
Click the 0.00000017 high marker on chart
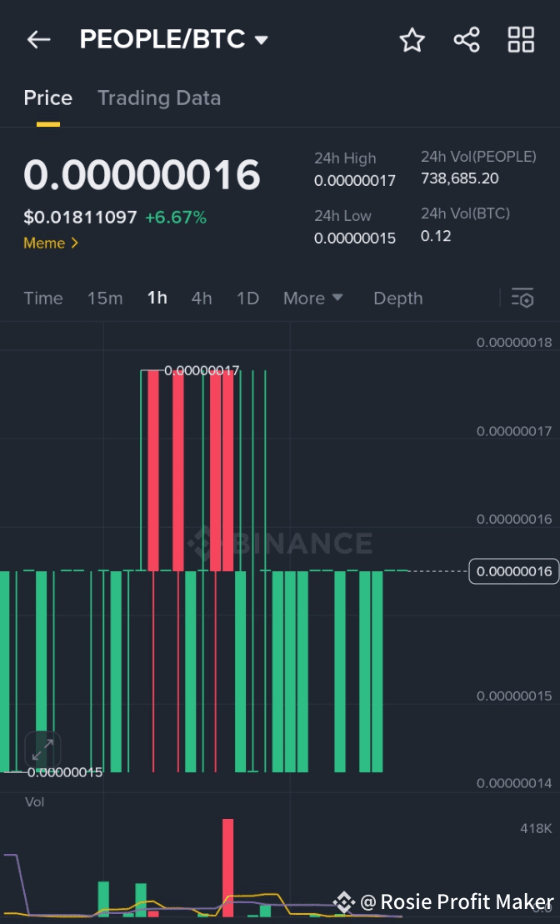(202, 370)
